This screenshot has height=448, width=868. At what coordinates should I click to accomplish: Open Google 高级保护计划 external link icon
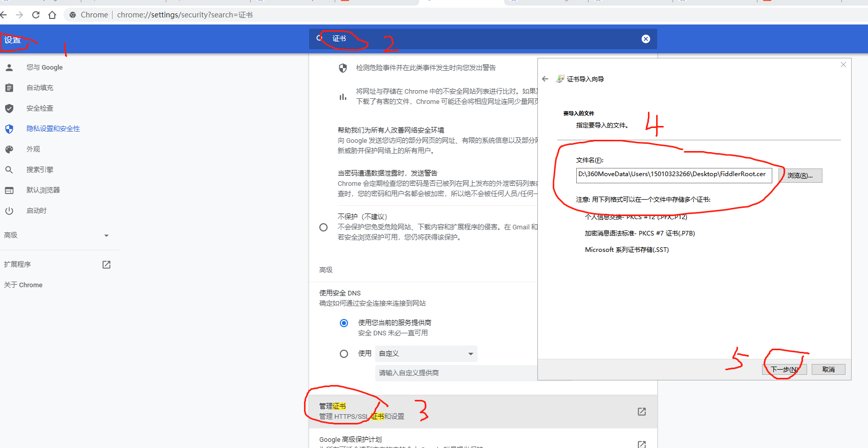point(642,444)
